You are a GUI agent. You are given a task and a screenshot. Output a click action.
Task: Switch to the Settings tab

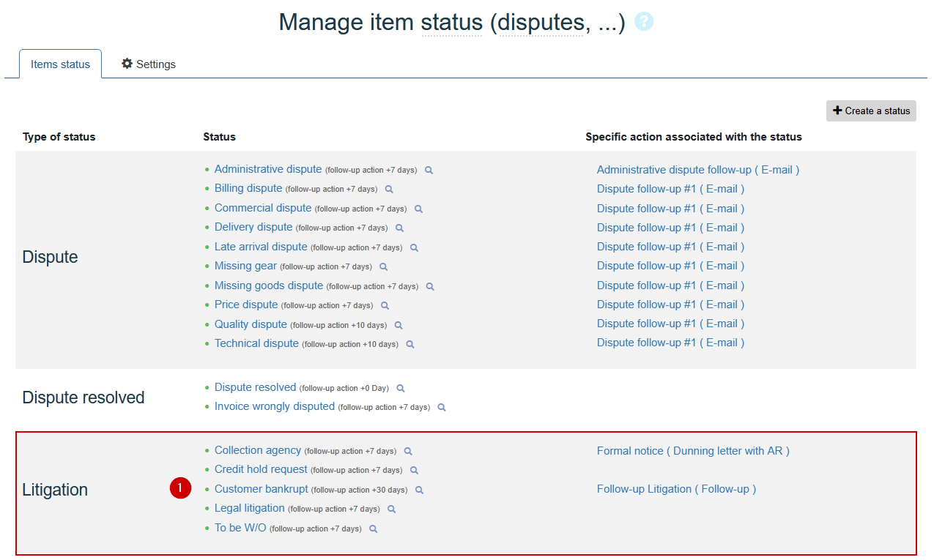(x=149, y=64)
